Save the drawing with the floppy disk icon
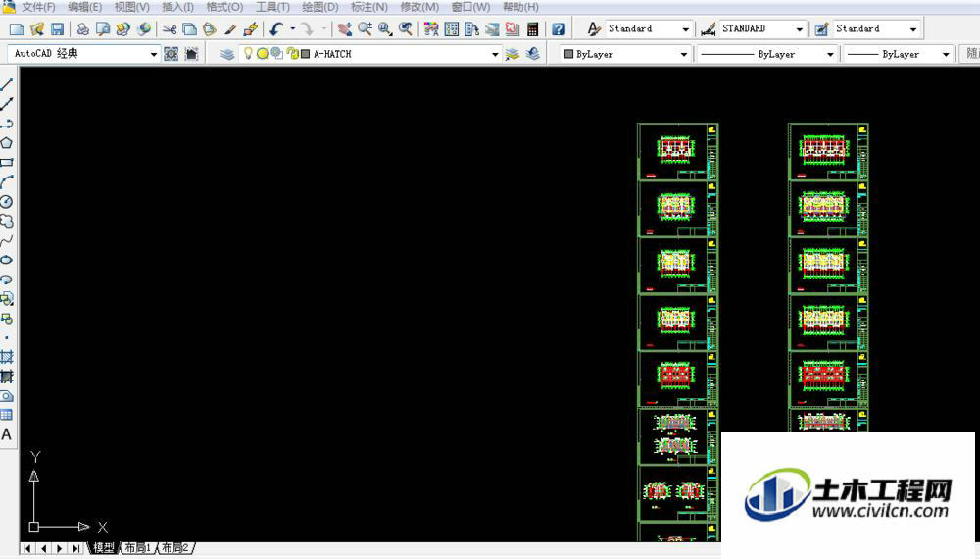Screen dimensions: 980x559 57,28
